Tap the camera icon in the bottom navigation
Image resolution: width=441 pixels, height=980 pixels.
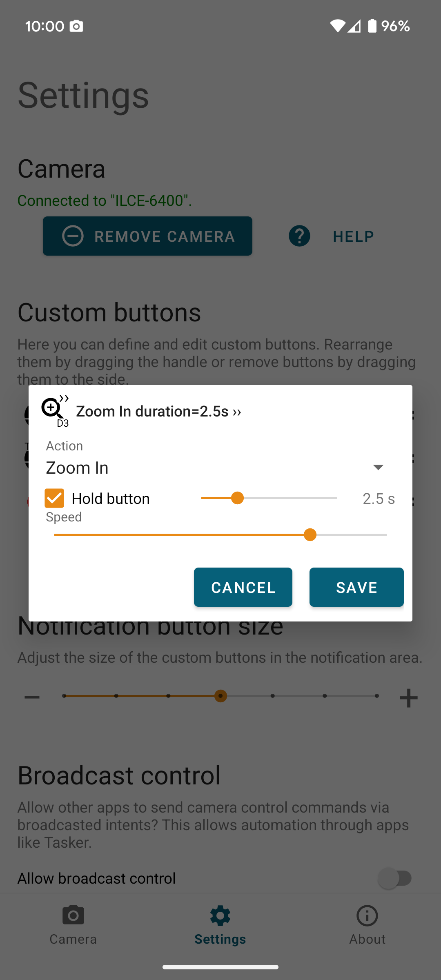(x=73, y=915)
